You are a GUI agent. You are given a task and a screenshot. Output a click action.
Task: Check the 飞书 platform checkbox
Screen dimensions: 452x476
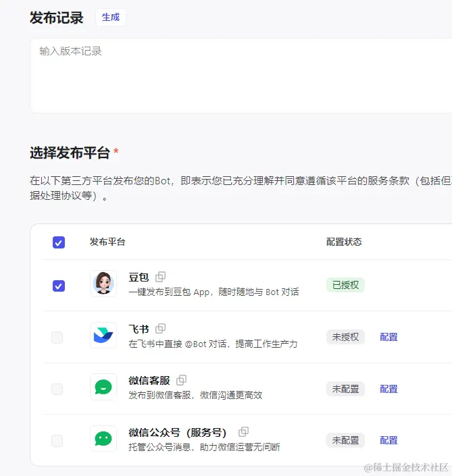coord(57,338)
